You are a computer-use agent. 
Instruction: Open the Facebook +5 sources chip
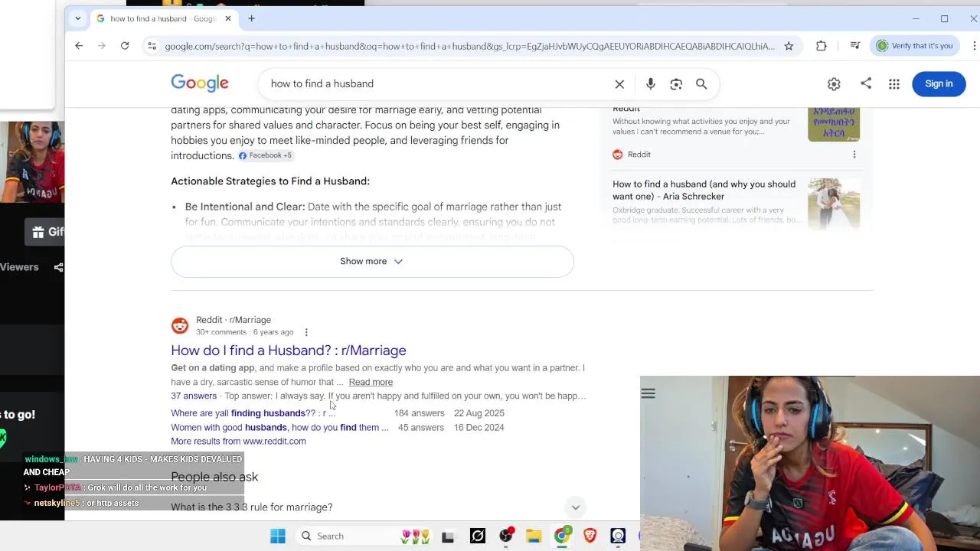265,155
